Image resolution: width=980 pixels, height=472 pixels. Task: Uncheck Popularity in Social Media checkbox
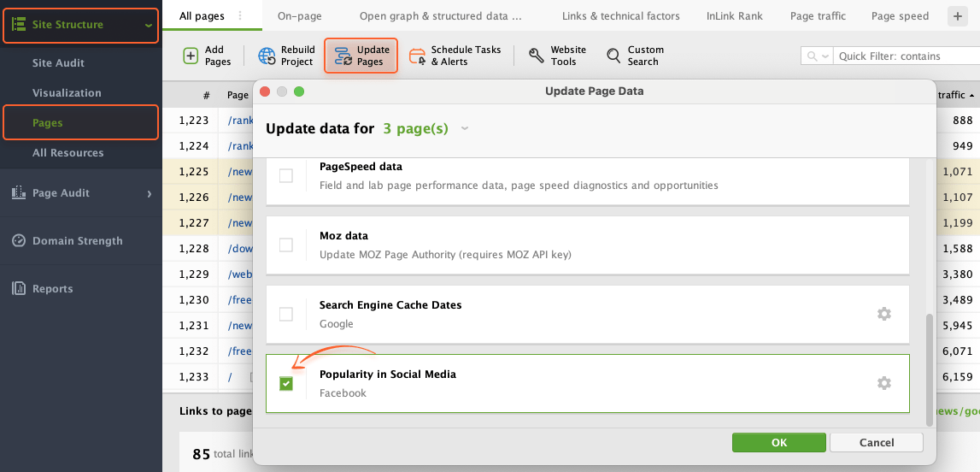[285, 383]
